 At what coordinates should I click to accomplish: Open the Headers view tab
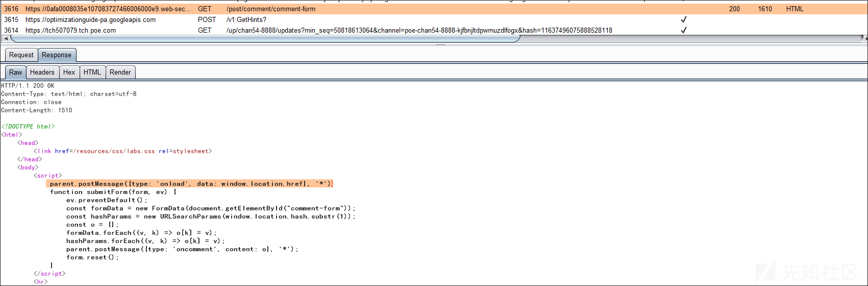click(x=42, y=72)
